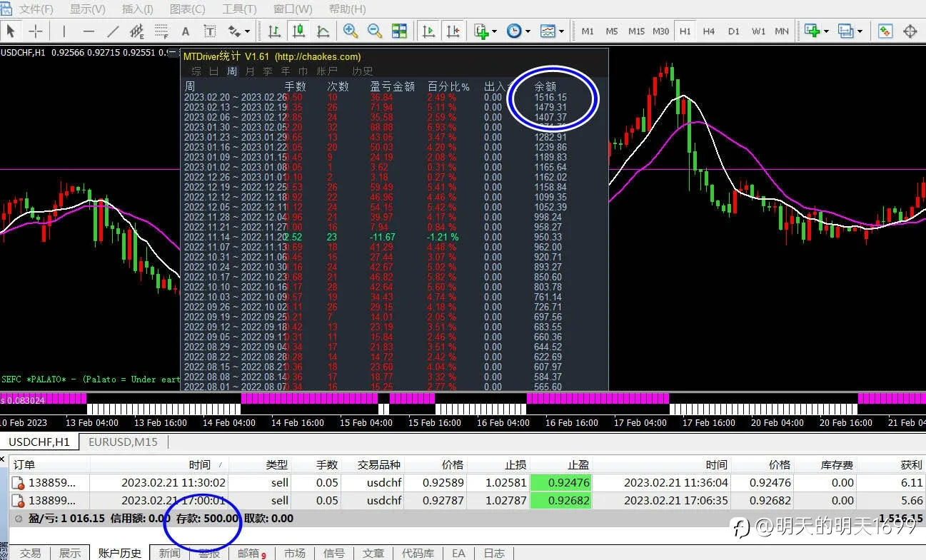Open the 插入(I) menu
This screenshot has width=926, height=560.
(x=138, y=9)
